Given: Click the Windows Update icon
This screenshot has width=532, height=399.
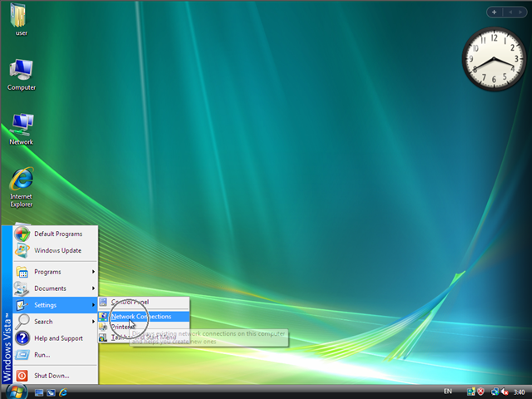Looking at the screenshot, I should (22, 250).
